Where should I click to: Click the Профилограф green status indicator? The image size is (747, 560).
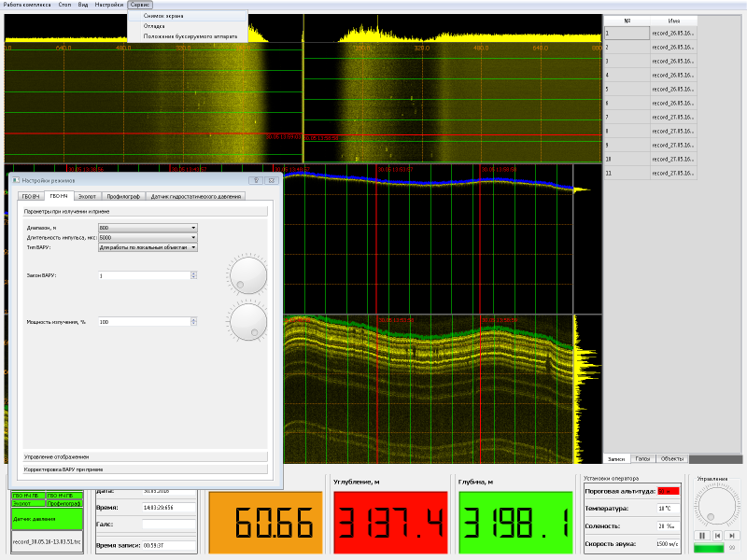point(64,503)
